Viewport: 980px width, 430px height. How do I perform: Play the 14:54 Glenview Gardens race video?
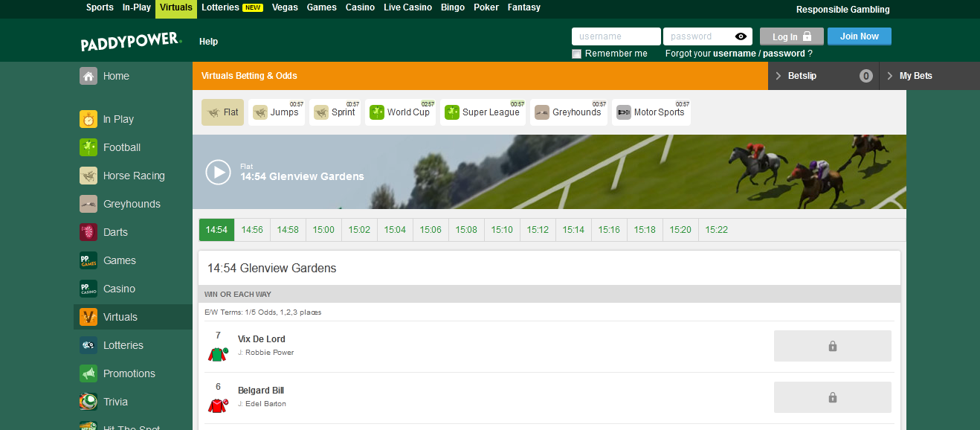click(x=218, y=172)
